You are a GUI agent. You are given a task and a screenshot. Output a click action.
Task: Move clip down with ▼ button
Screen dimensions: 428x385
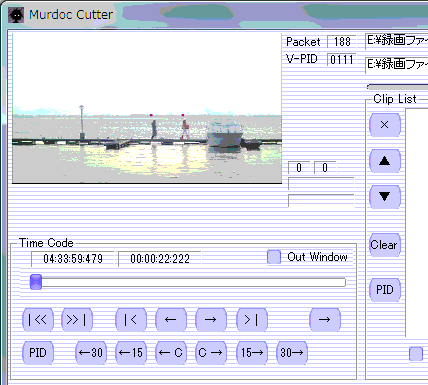click(385, 197)
